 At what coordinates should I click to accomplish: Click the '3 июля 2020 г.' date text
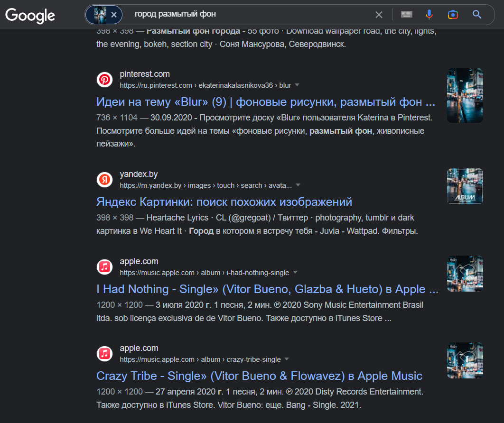[x=184, y=305]
